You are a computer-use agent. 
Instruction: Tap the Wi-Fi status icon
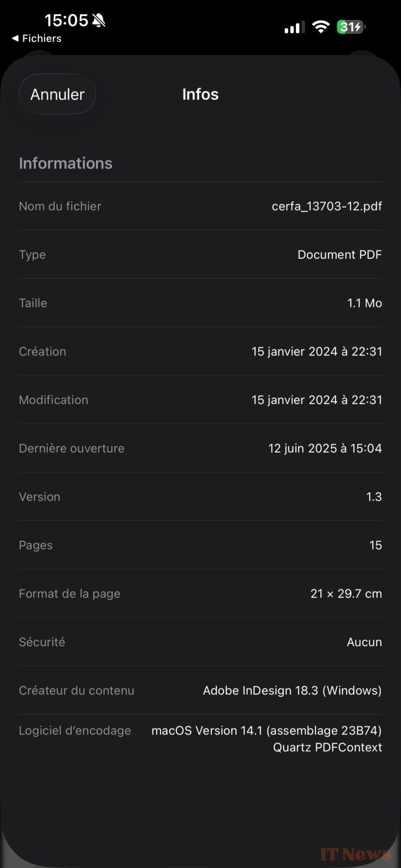[x=321, y=27]
